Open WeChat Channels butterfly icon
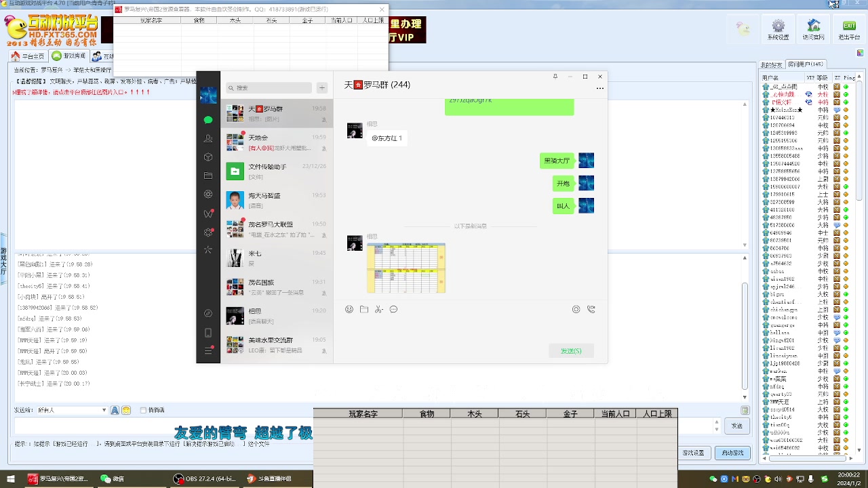 coord(208,213)
